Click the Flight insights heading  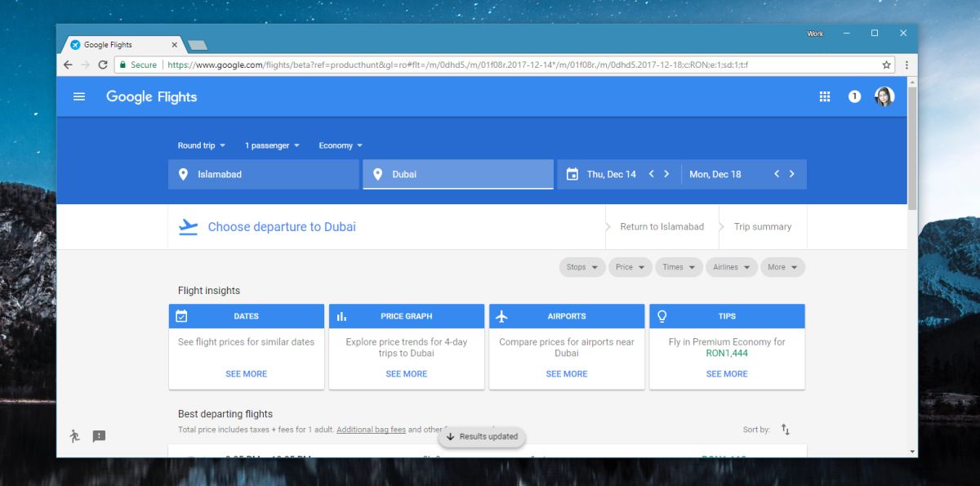[x=209, y=291]
